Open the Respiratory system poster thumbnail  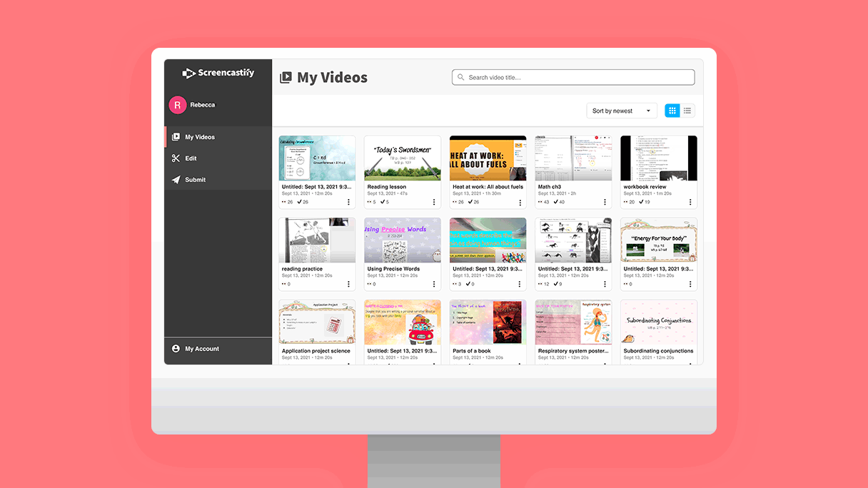click(573, 322)
